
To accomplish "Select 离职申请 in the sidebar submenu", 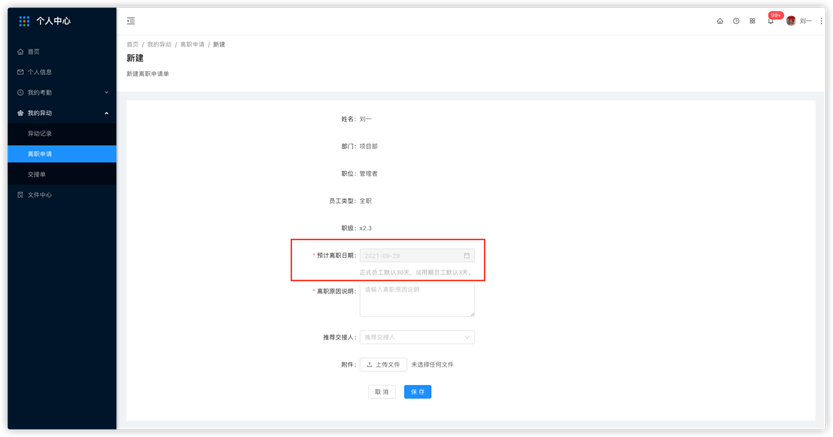I will tap(62, 154).
